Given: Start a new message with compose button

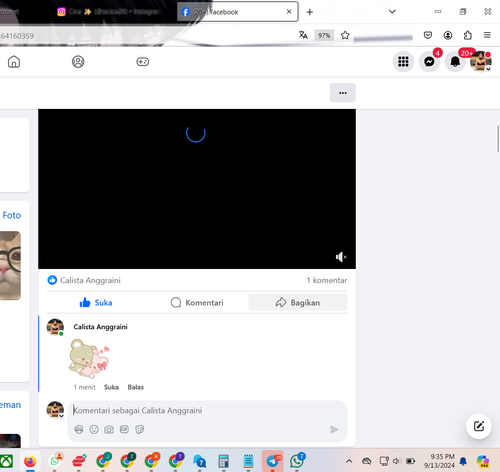Looking at the screenshot, I should (x=479, y=426).
